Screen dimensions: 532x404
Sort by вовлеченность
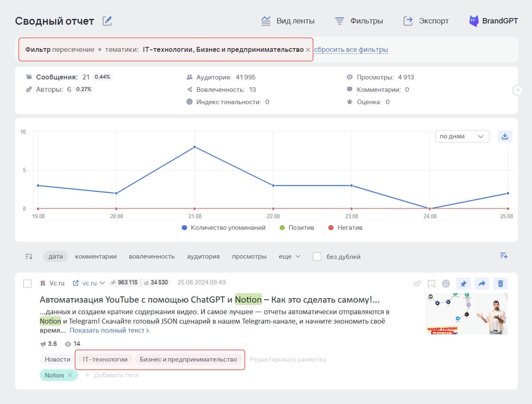point(152,256)
